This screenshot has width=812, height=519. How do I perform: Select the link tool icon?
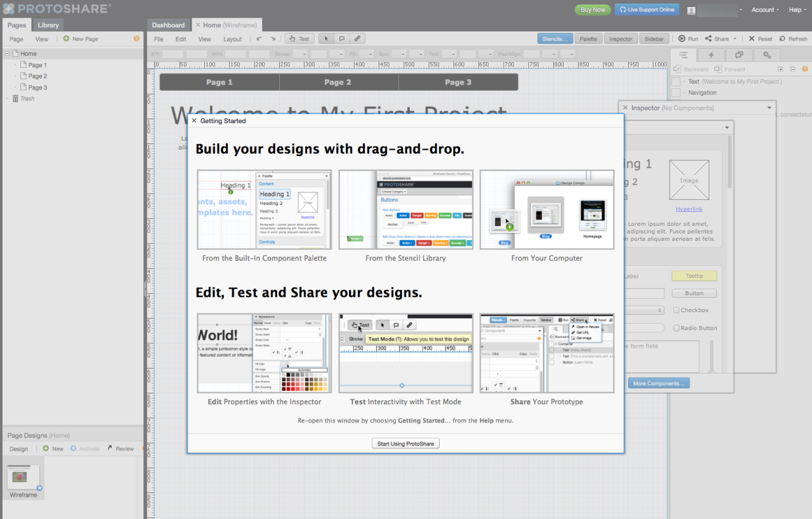click(x=357, y=39)
